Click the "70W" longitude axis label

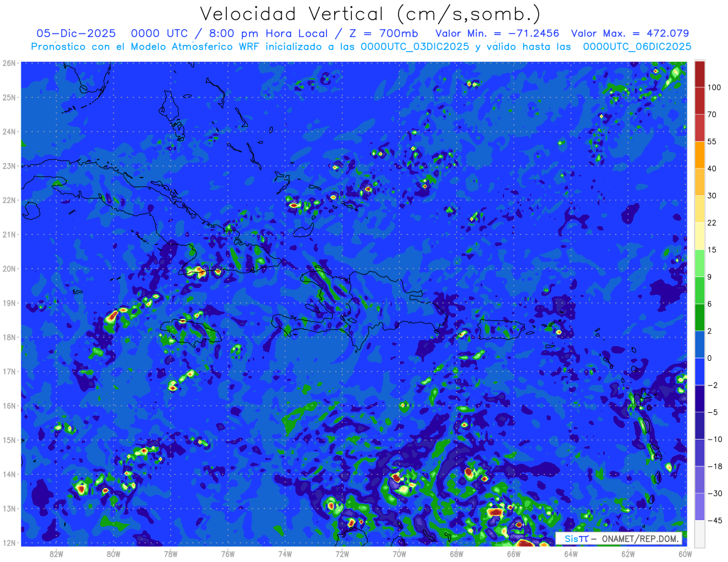[x=399, y=554]
